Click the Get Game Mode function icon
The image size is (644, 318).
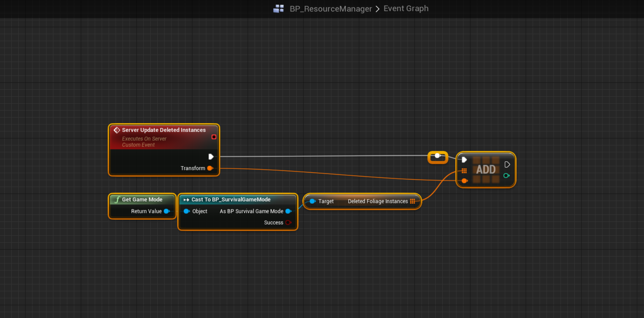117,199
